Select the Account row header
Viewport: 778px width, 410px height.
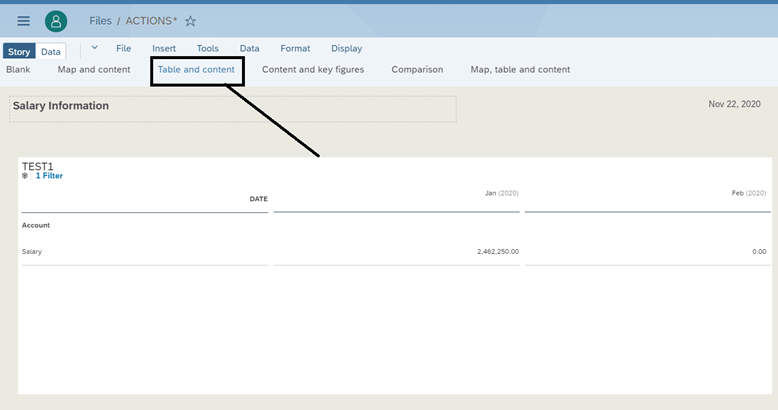click(x=36, y=225)
